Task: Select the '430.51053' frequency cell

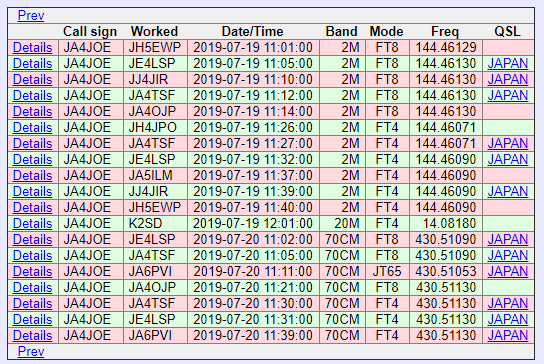Action: [x=446, y=271]
